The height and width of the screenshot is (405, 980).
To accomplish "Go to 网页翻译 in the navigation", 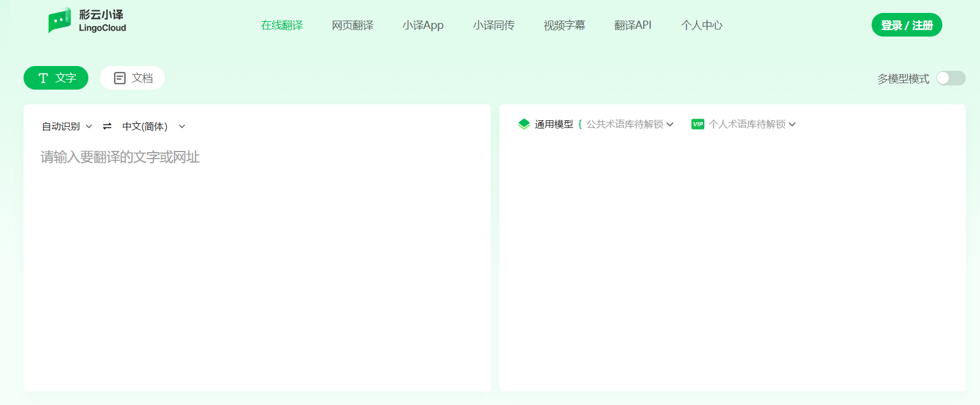I will (x=352, y=25).
